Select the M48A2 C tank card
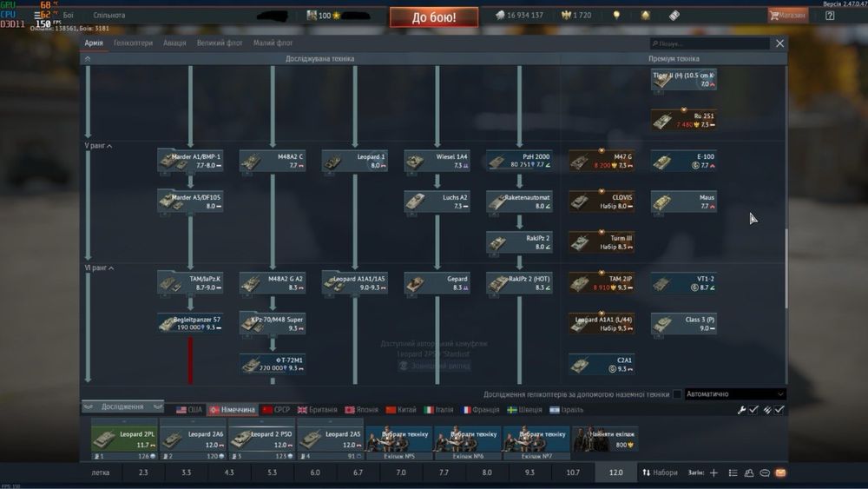 273,162
